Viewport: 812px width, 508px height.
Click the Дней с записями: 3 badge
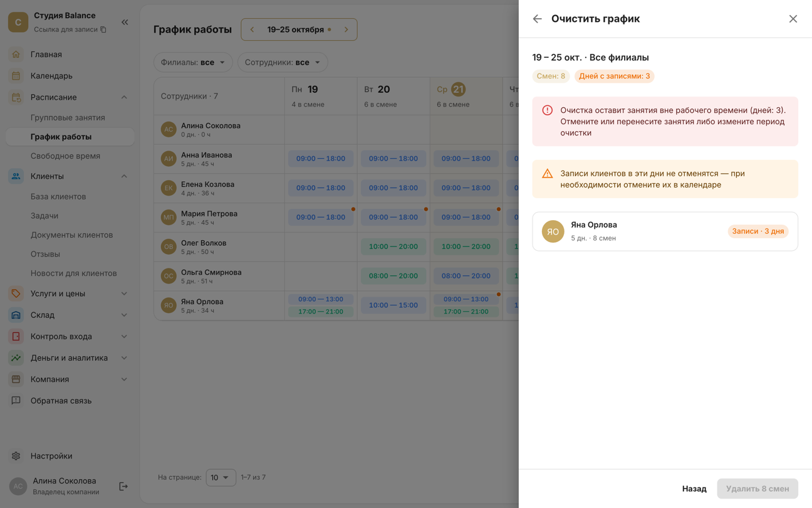(x=614, y=76)
